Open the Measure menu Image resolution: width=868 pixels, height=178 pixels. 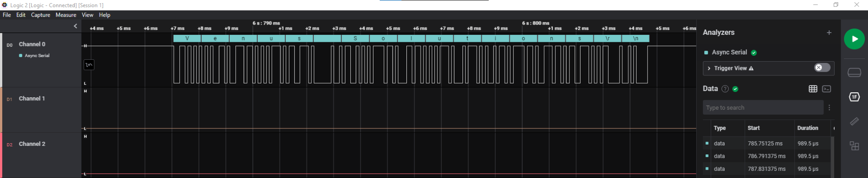(66, 15)
